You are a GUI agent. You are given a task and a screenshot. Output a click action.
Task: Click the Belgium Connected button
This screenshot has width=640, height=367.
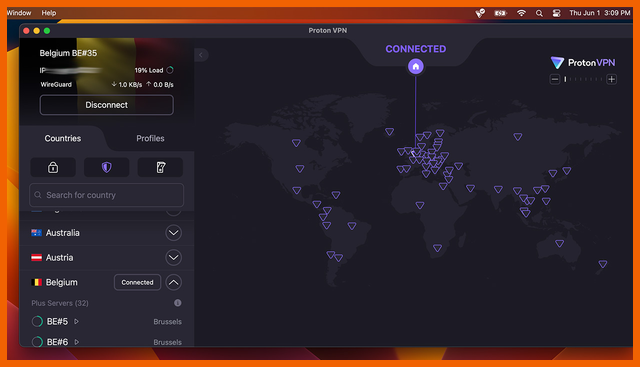[137, 282]
